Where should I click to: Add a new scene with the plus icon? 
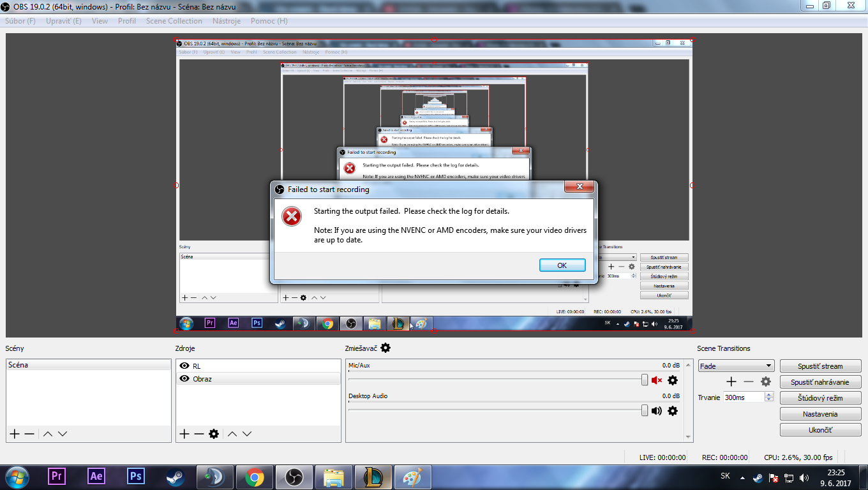(15, 434)
